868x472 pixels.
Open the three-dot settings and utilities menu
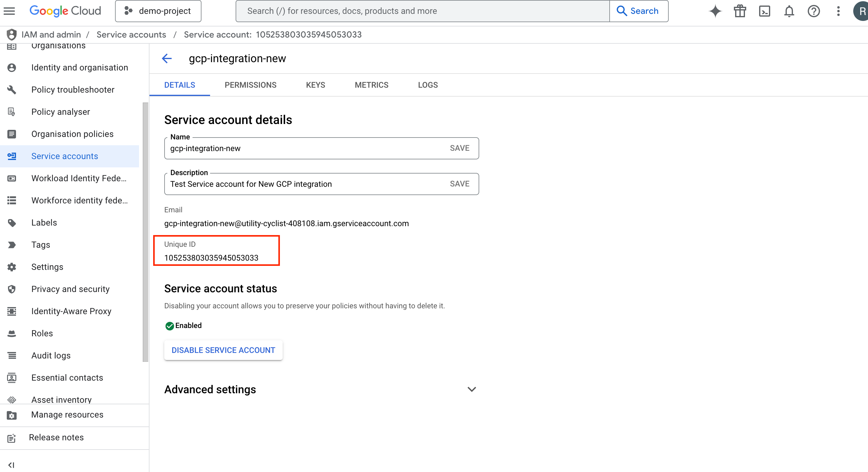838,11
